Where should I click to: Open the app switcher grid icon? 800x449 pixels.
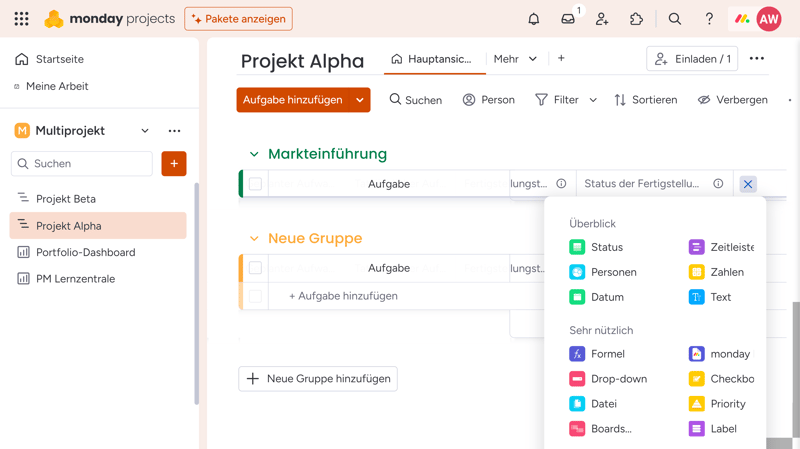21,19
